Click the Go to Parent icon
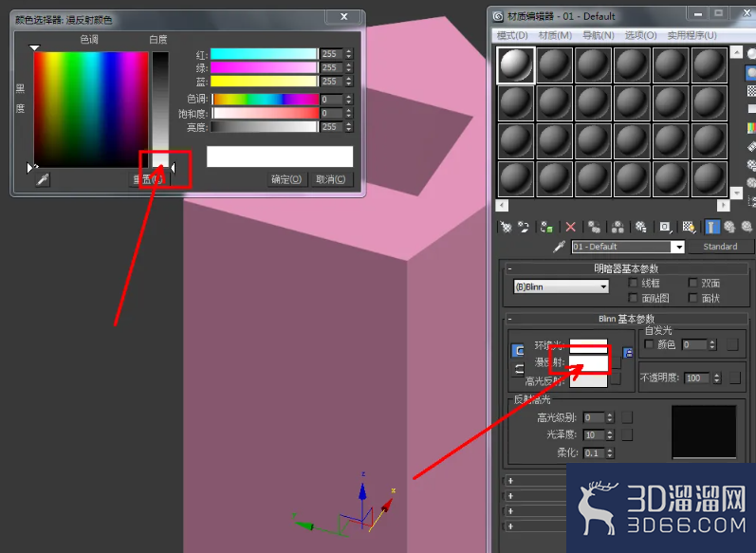The image size is (756, 553). (x=729, y=227)
